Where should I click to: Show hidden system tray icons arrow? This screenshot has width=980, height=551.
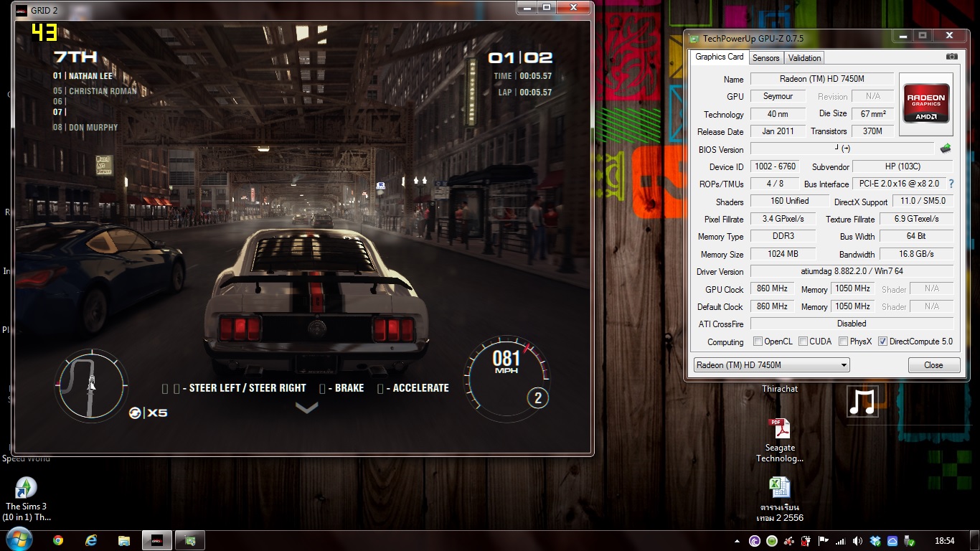(x=738, y=541)
